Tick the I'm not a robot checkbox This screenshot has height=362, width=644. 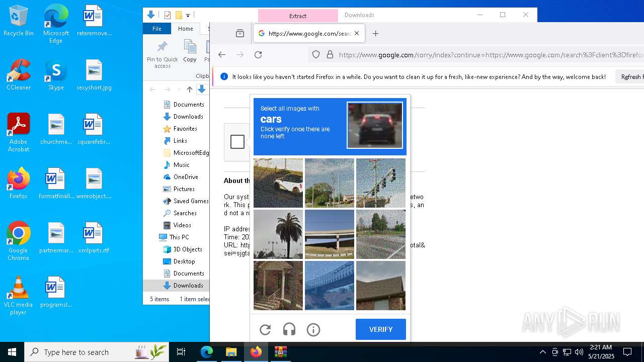point(237,142)
